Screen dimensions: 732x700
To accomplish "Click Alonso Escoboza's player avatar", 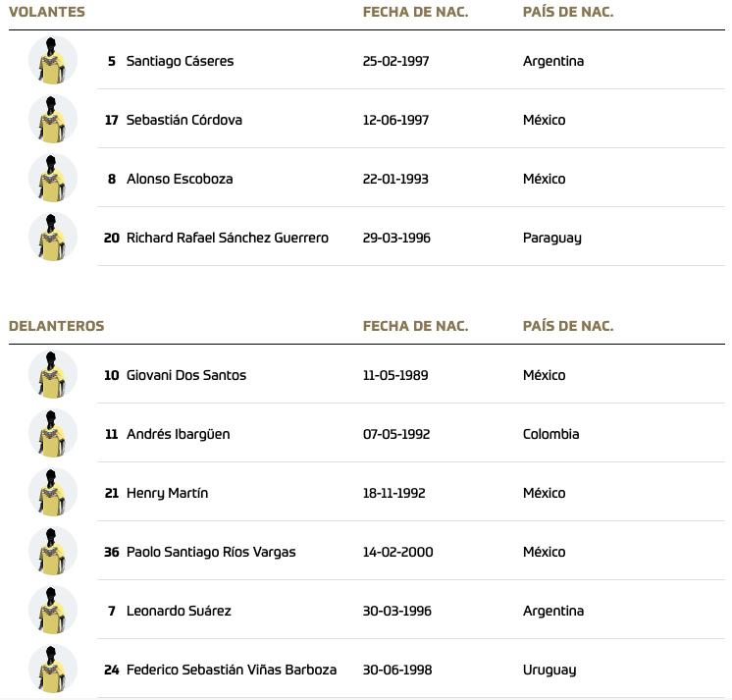I will click(x=53, y=179).
